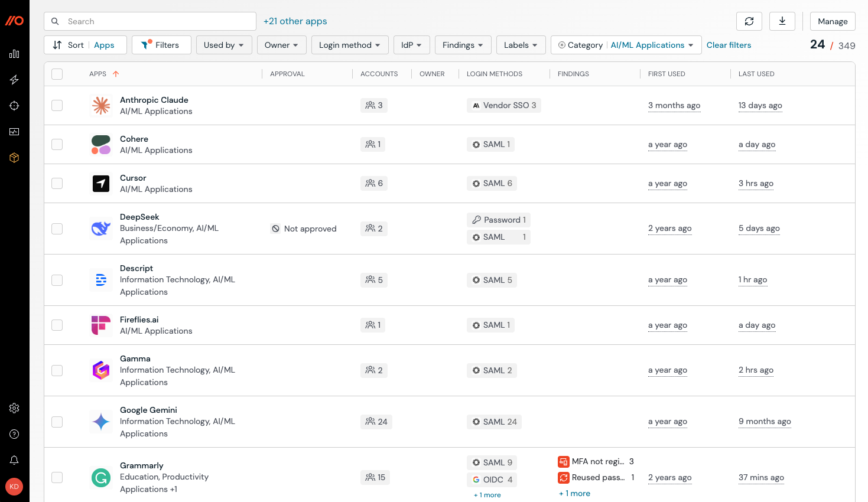Click the Fireflies.ai app icon
The image size is (868, 502).
(x=101, y=325)
